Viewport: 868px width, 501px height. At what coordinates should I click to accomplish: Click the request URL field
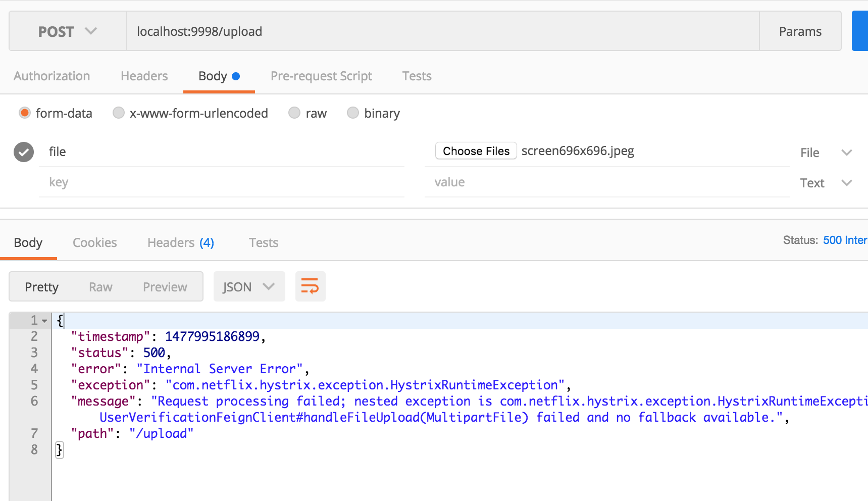coord(442,31)
